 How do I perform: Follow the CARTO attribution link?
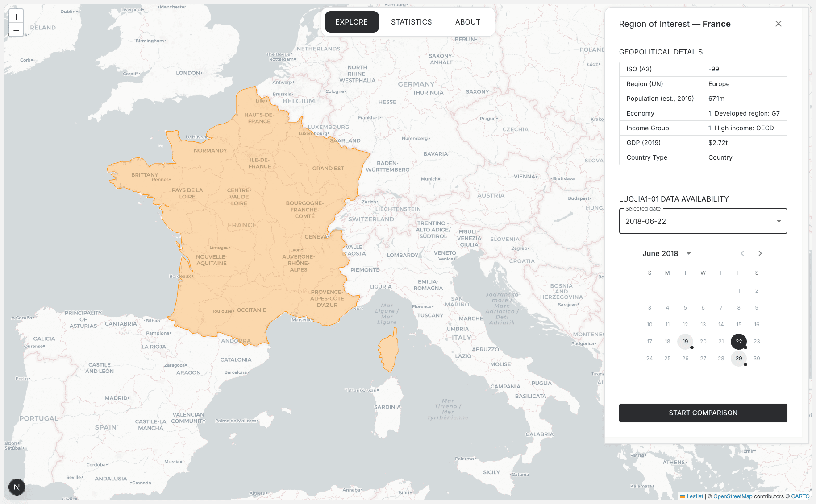800,496
